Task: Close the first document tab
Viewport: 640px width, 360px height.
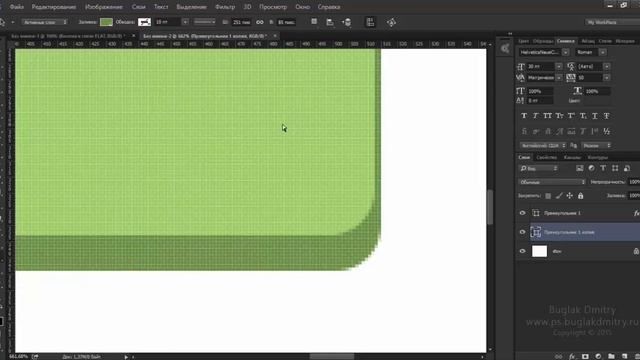Action: pyautogui.click(x=133, y=36)
